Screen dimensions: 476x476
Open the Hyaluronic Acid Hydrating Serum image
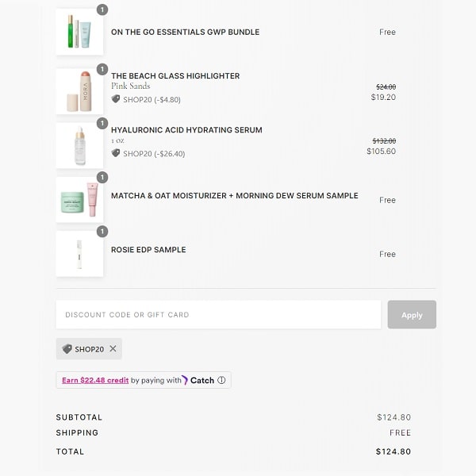[x=79, y=145]
